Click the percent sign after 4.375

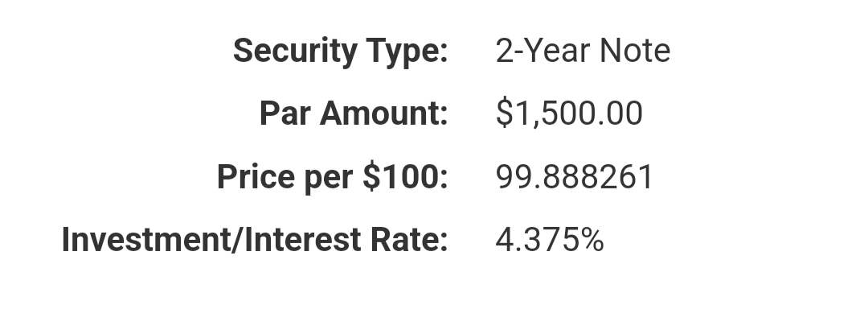592,240
